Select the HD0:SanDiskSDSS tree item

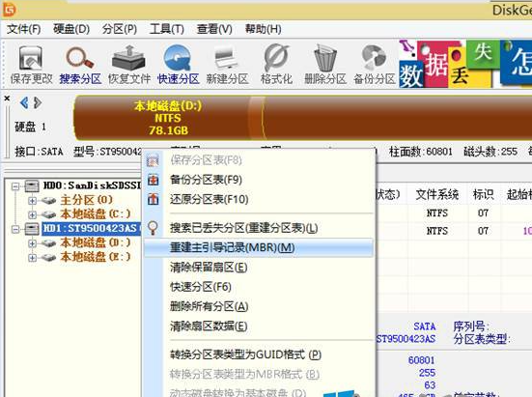93,185
